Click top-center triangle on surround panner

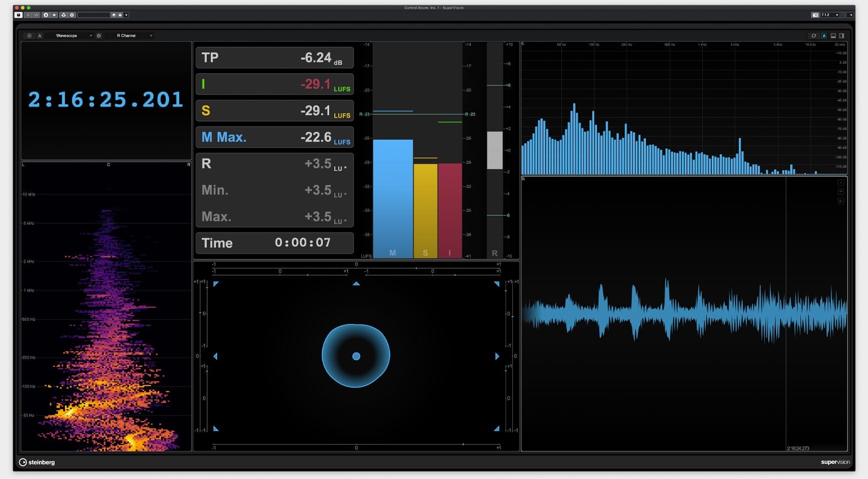click(x=356, y=283)
